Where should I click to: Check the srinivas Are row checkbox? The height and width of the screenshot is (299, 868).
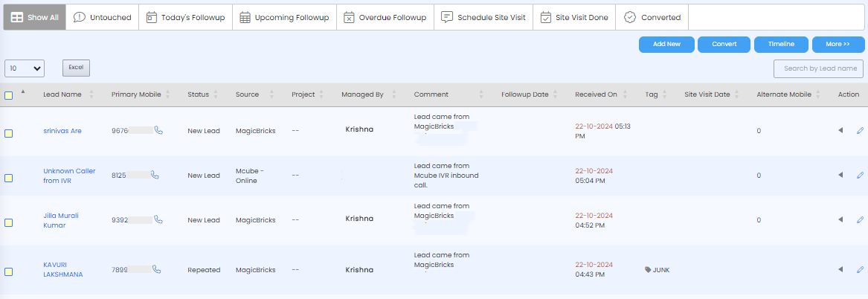[8, 133]
